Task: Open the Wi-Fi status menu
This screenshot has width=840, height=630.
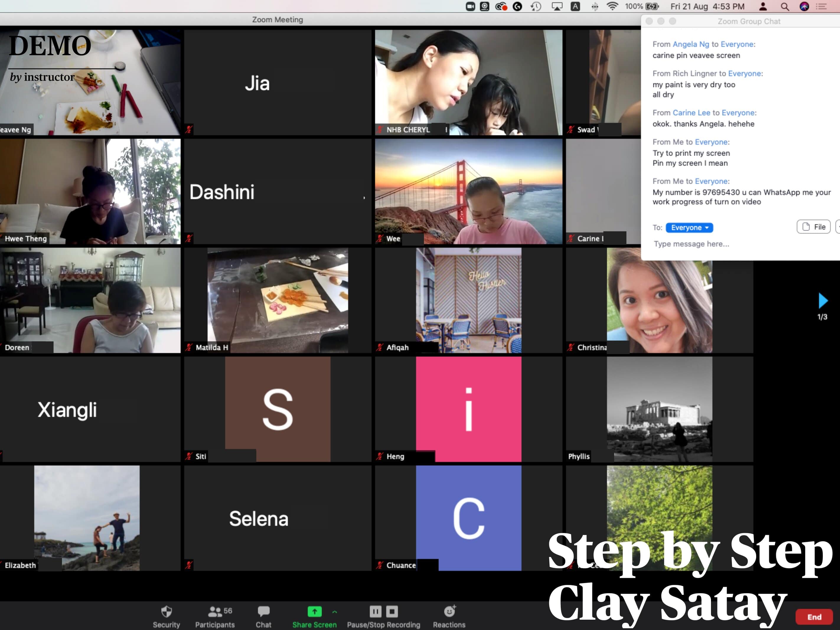Action: pyautogui.click(x=612, y=6)
